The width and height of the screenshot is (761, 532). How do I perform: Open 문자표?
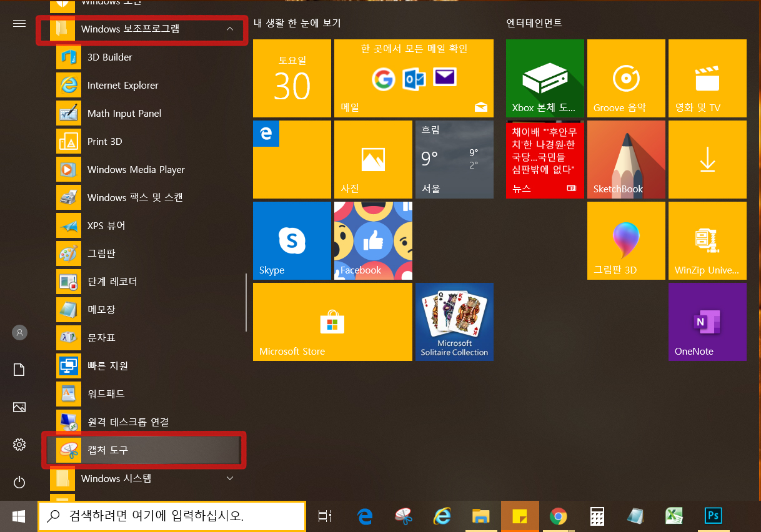[x=145, y=337]
